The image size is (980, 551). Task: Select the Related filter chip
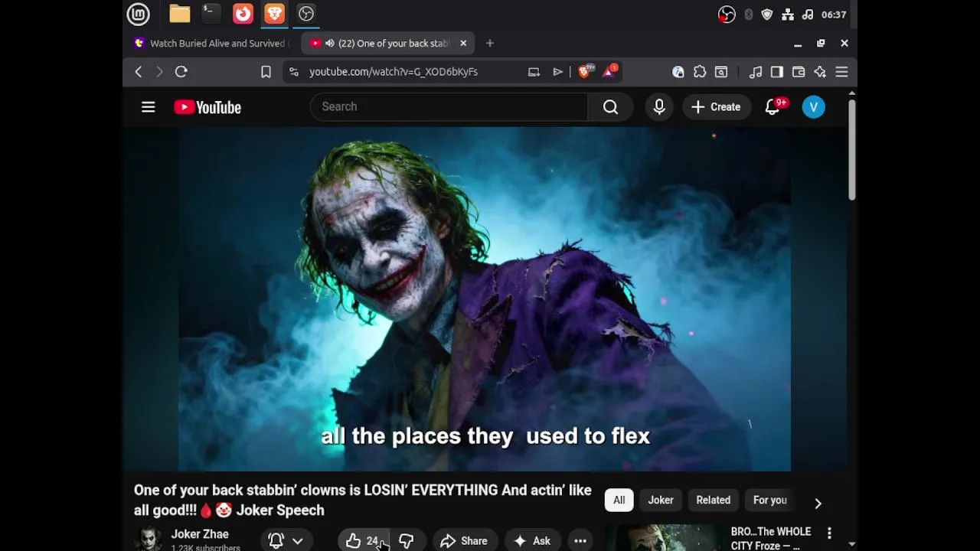click(x=713, y=500)
